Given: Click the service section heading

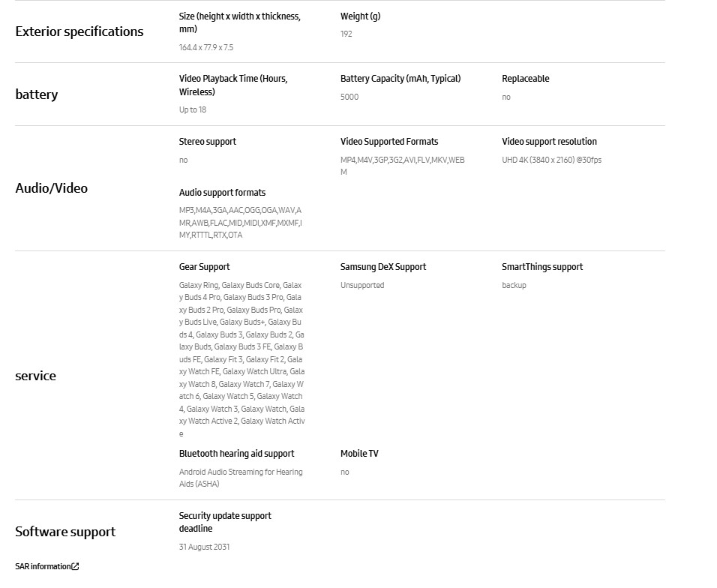Looking at the screenshot, I should pyautogui.click(x=35, y=376).
